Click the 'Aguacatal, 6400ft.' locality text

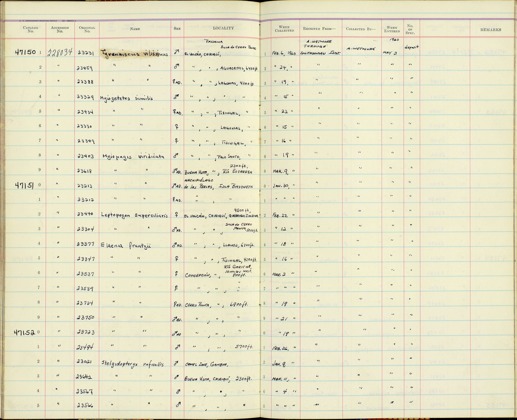coord(239,69)
